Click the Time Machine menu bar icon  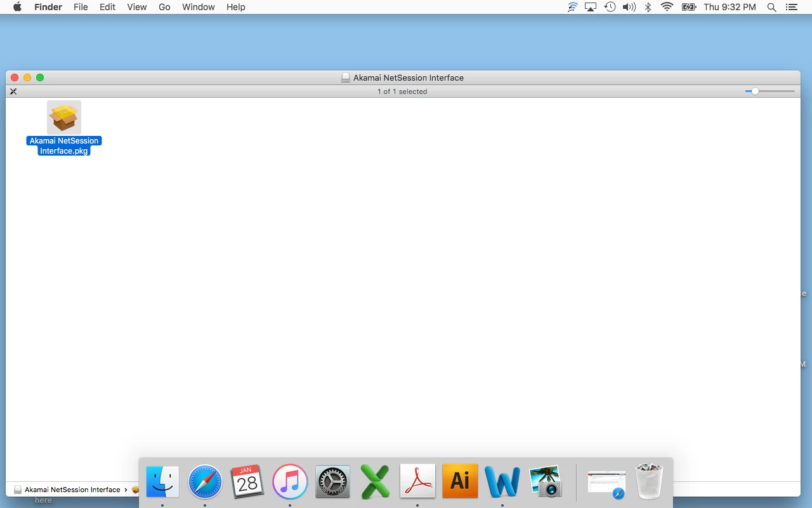[610, 7]
